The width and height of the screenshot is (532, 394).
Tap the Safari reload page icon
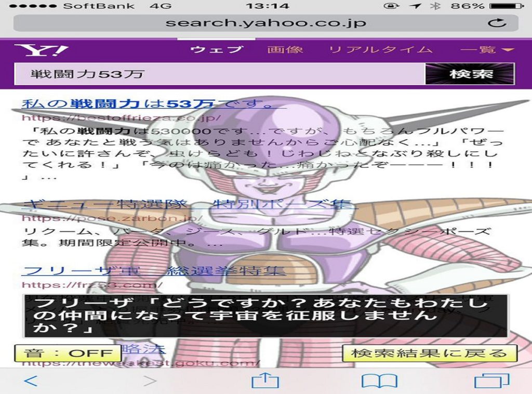(x=497, y=23)
